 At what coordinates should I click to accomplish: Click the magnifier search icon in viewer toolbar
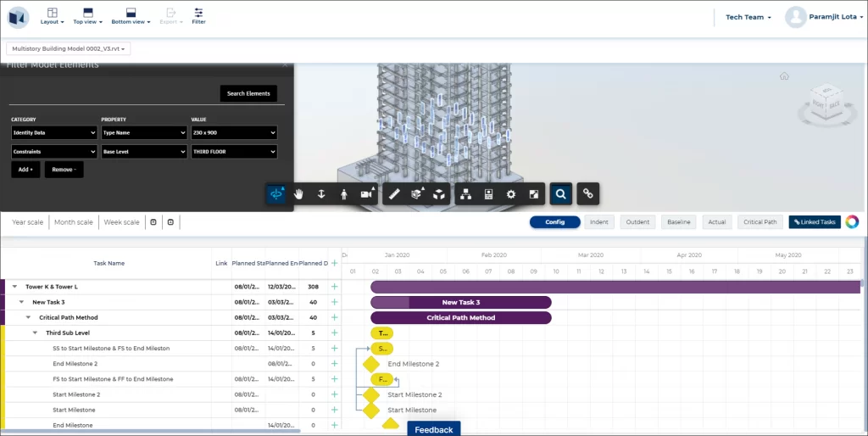(x=560, y=194)
